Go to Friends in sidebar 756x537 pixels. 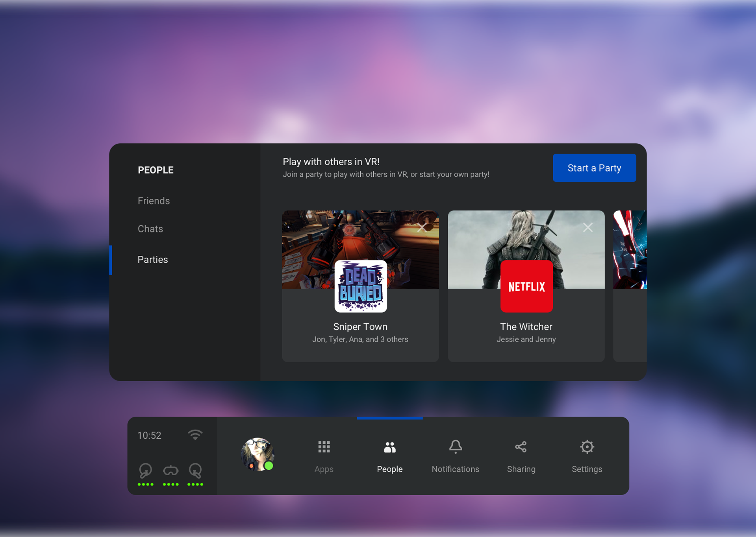[154, 201]
